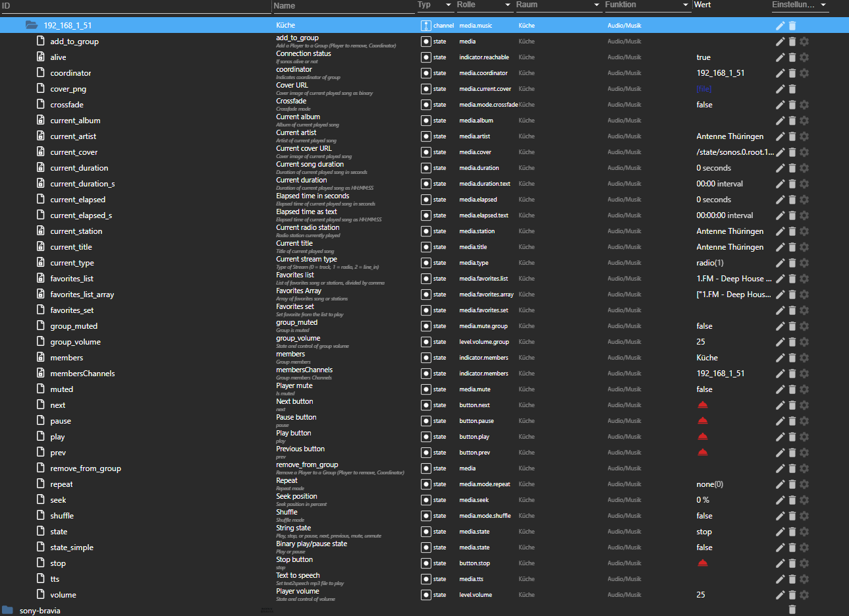Click the Name filter field
Screen dimensions: 849x616
(x=344, y=6)
